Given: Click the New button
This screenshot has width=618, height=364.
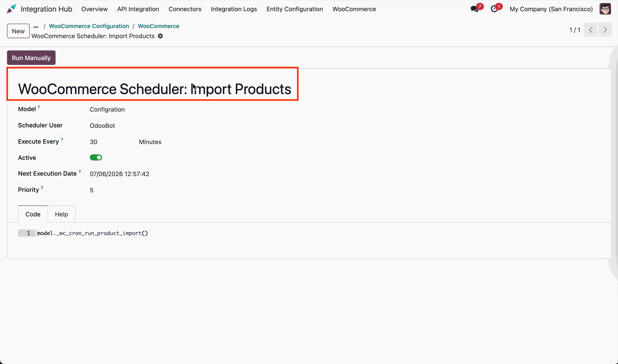Looking at the screenshot, I should pyautogui.click(x=18, y=31).
